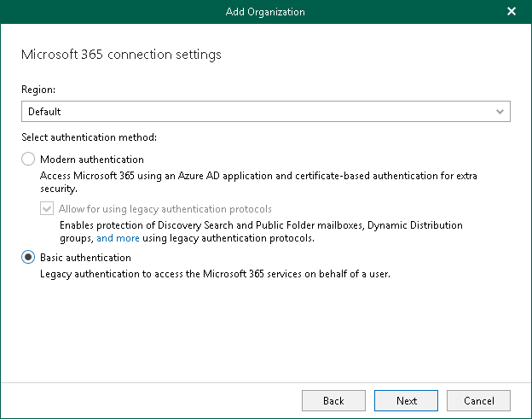
Task: Proceed with the Next button
Action: [x=407, y=400]
